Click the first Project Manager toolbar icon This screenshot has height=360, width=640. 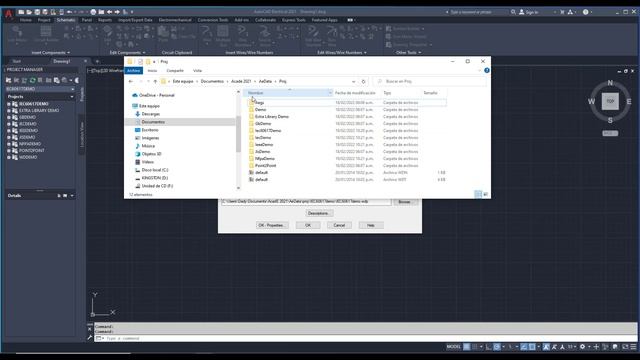(8, 80)
